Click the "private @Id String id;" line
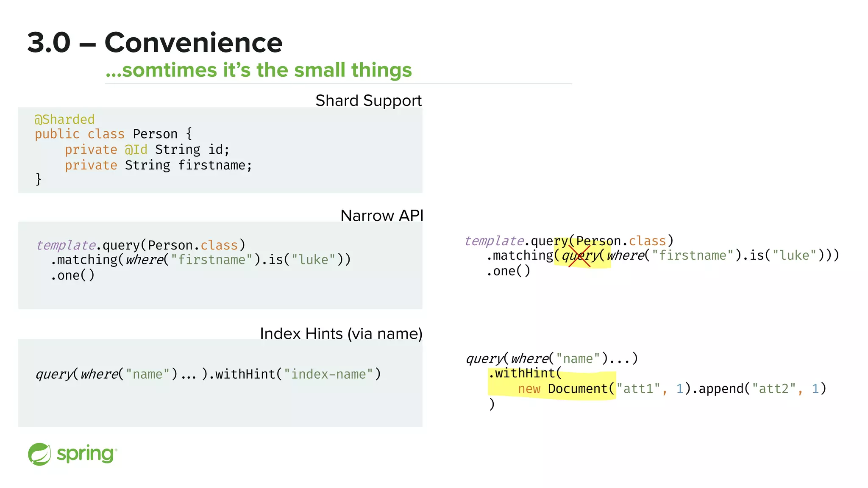The width and height of the screenshot is (868, 488). click(x=147, y=150)
